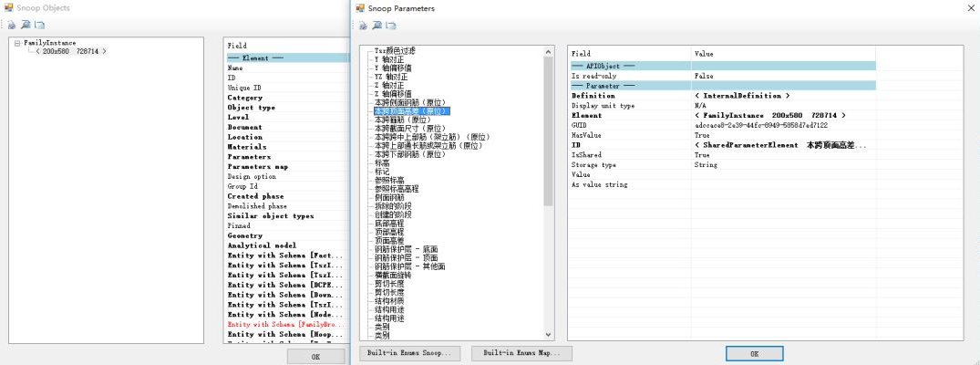Open Built-in Enums Snoop button
The height and width of the screenshot is (365, 980).
pos(410,353)
